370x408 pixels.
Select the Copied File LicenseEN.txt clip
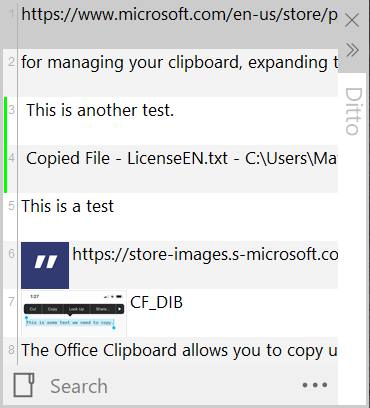178,169
